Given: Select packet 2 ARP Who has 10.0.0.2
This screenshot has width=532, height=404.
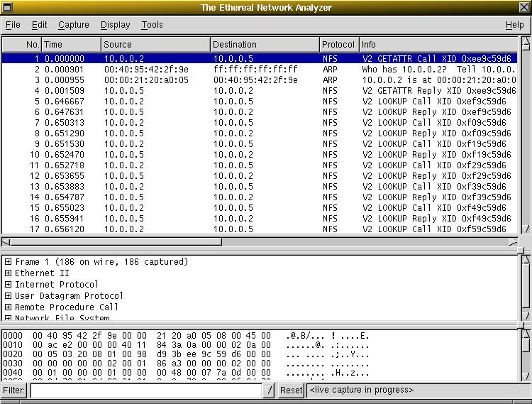Looking at the screenshot, I should click(260, 70).
